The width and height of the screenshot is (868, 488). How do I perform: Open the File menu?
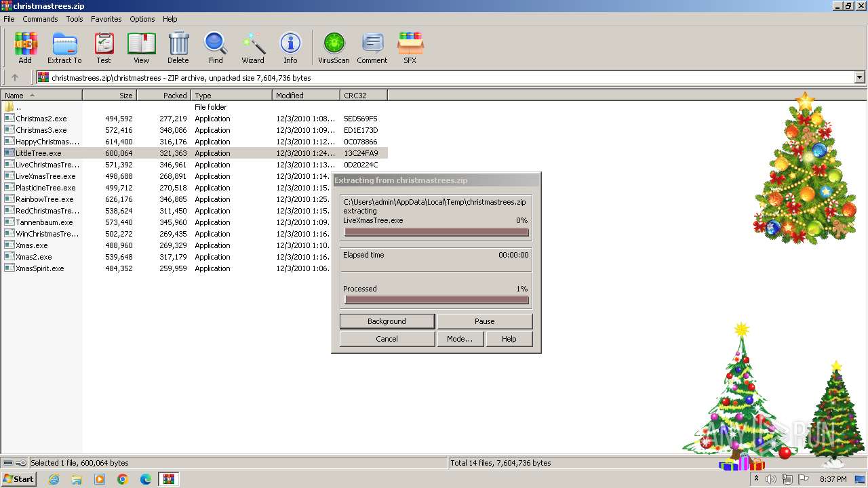(9, 19)
